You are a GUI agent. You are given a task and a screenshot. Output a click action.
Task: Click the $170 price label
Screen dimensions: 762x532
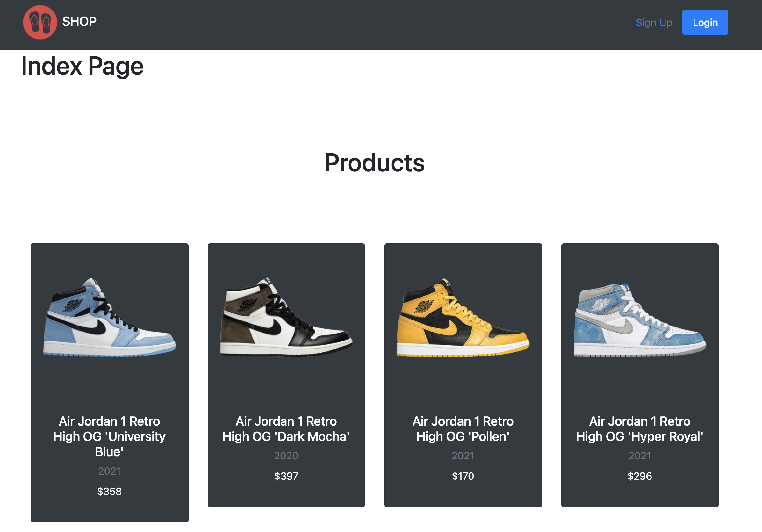(463, 476)
